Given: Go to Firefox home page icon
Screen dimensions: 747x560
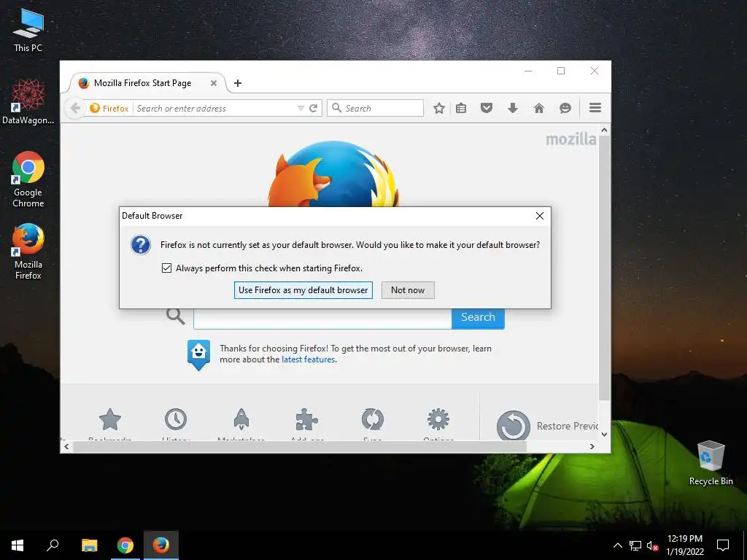Looking at the screenshot, I should [x=539, y=108].
